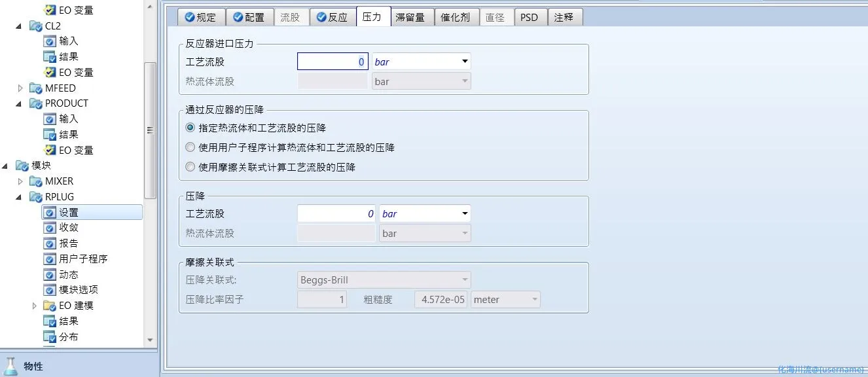Switch to the 催化剂 tab
The width and height of the screenshot is (868, 377).
click(456, 17)
